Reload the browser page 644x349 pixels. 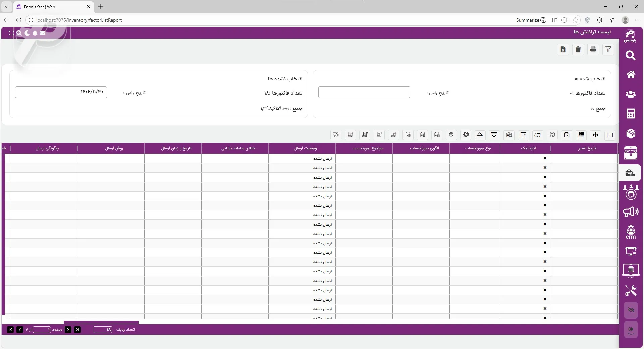[19, 20]
